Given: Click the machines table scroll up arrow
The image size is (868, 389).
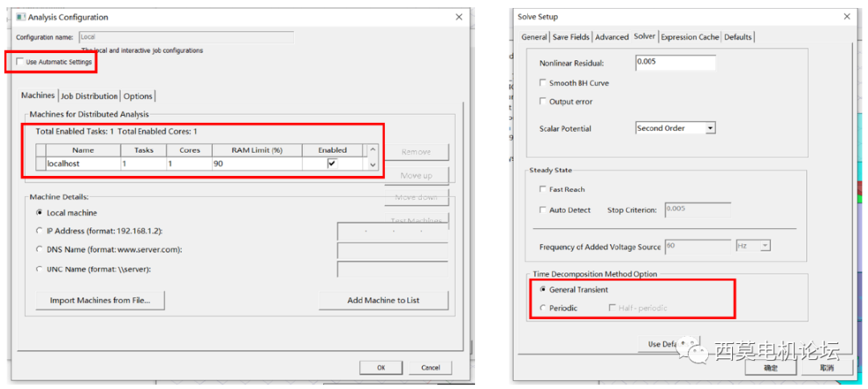Looking at the screenshot, I should coord(373,149).
